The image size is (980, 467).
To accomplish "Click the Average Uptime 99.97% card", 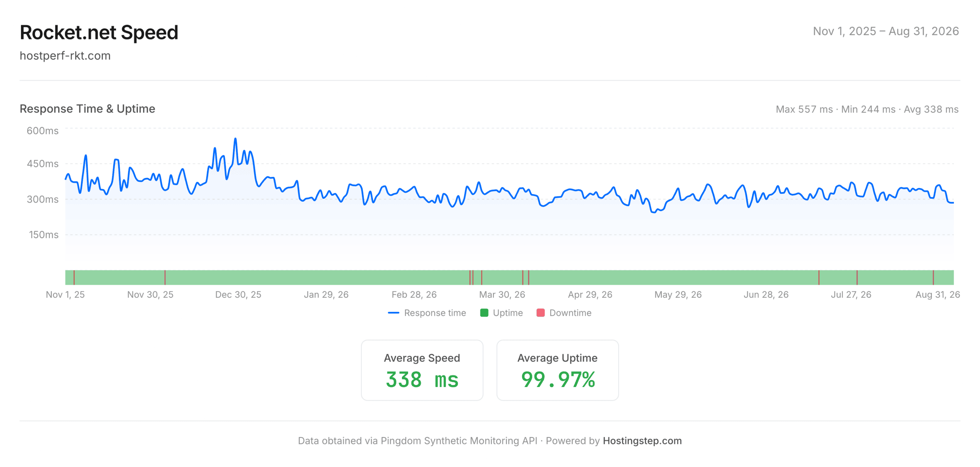I will [557, 371].
